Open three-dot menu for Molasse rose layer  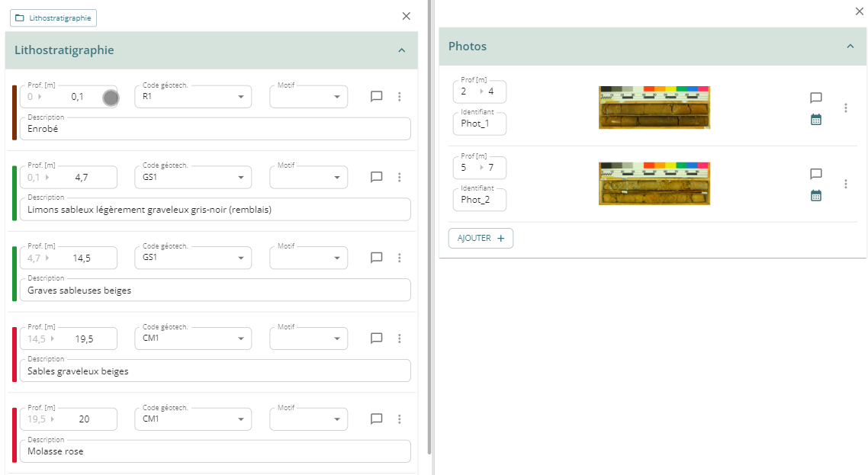click(x=399, y=419)
